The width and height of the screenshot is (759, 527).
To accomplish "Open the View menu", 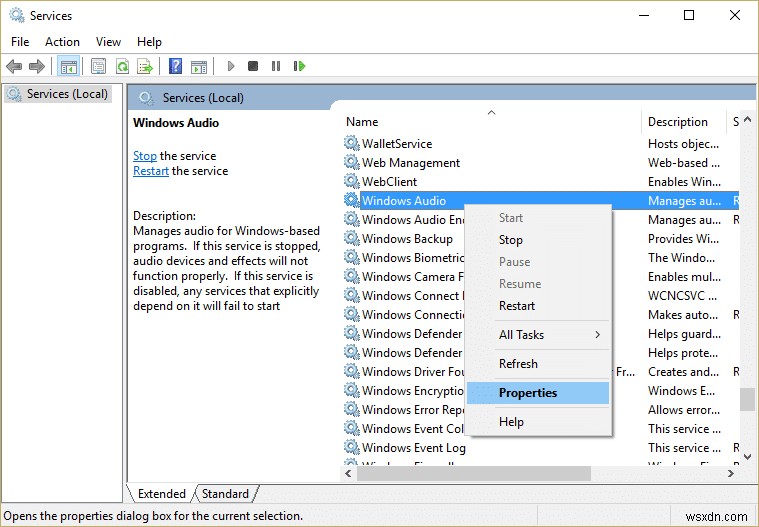I will (x=108, y=42).
